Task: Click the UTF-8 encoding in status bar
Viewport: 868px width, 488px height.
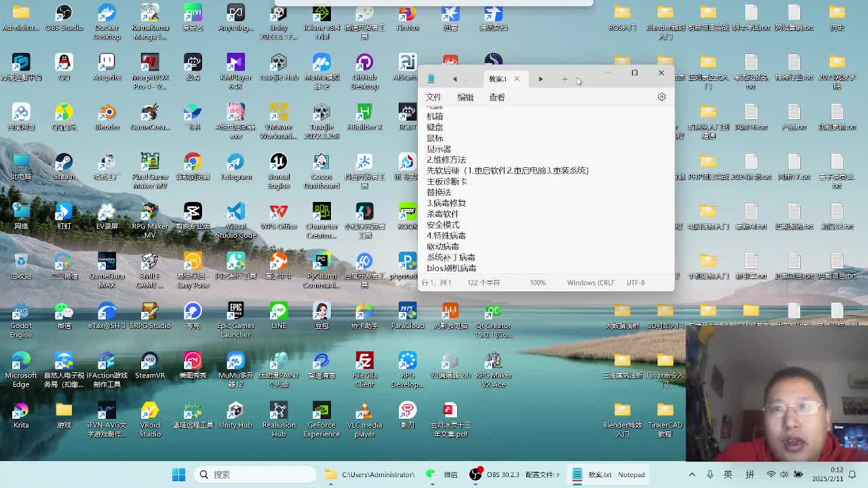Action: [635, 283]
